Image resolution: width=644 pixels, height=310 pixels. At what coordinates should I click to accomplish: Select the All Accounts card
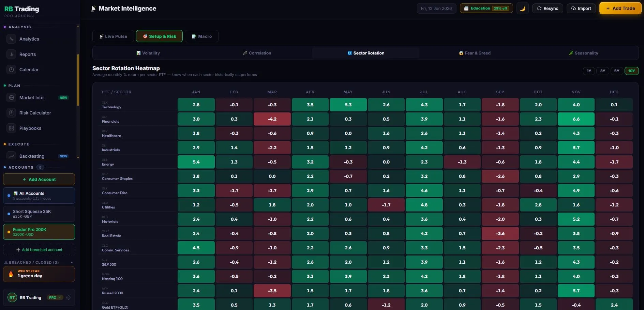(x=39, y=196)
